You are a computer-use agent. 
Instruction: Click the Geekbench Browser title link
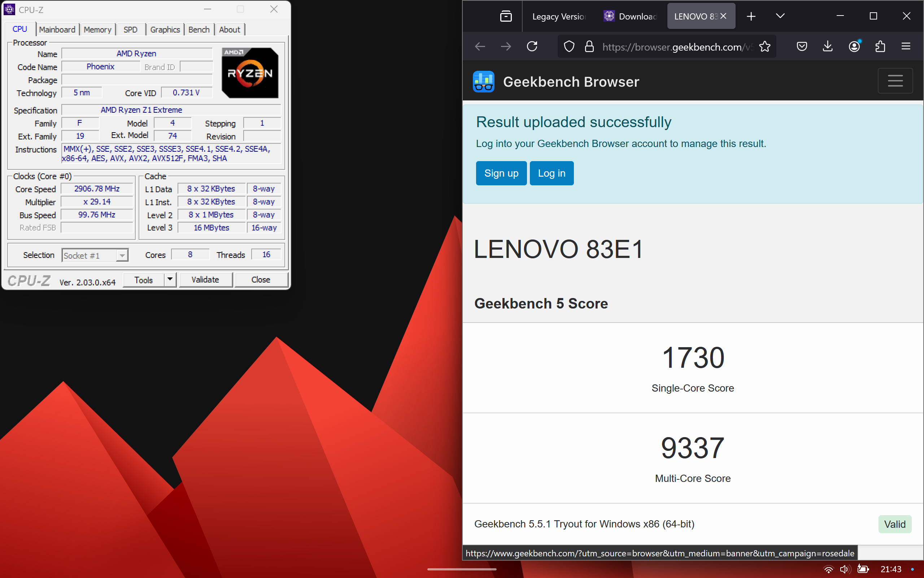(x=571, y=81)
